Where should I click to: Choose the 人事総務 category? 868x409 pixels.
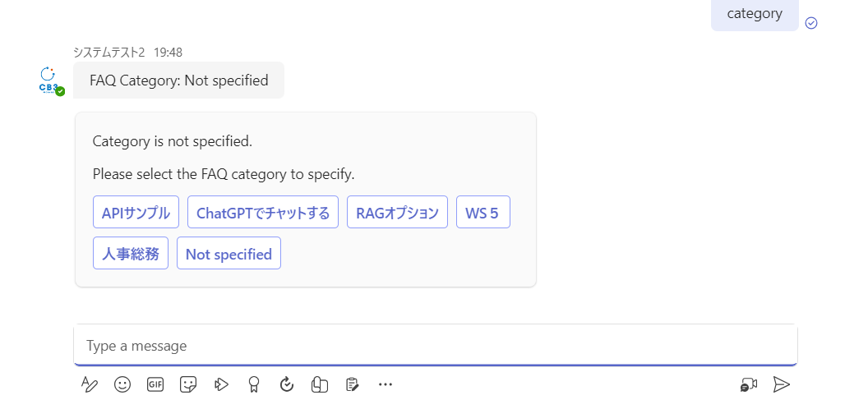(x=131, y=254)
